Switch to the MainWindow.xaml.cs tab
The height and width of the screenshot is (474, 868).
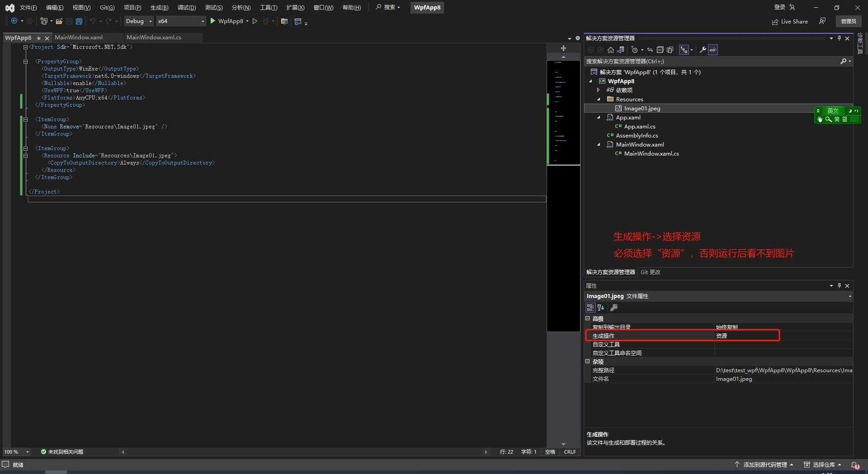point(154,38)
